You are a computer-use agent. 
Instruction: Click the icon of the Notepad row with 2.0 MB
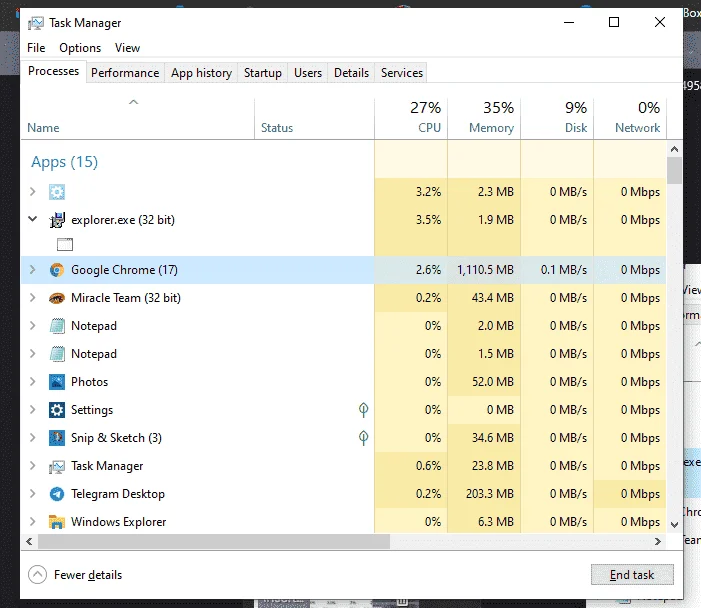pos(57,326)
